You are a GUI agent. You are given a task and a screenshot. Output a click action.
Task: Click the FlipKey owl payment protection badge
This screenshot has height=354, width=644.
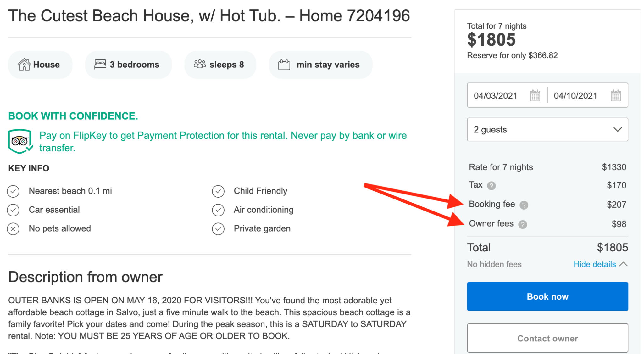pos(19,141)
